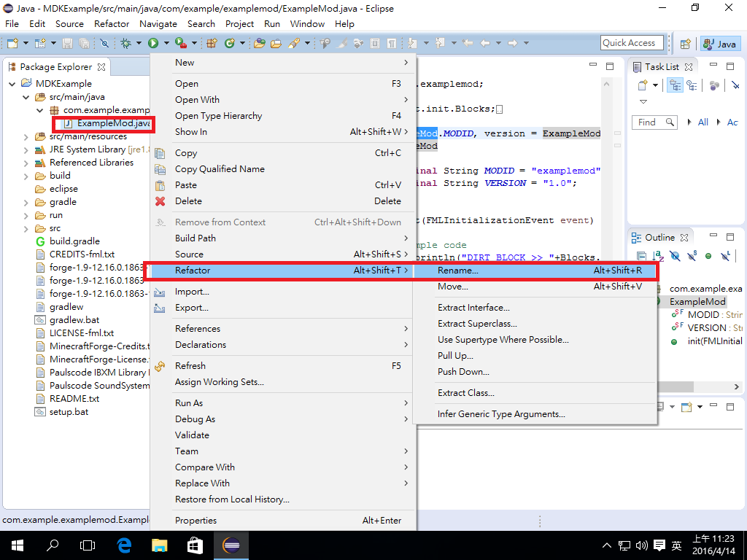Expand the JRE System Library node

26,150
